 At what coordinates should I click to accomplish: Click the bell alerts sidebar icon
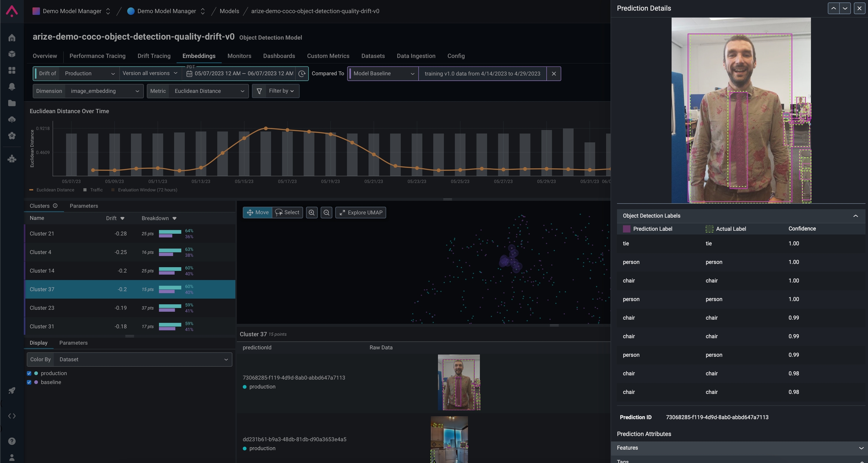[12, 87]
